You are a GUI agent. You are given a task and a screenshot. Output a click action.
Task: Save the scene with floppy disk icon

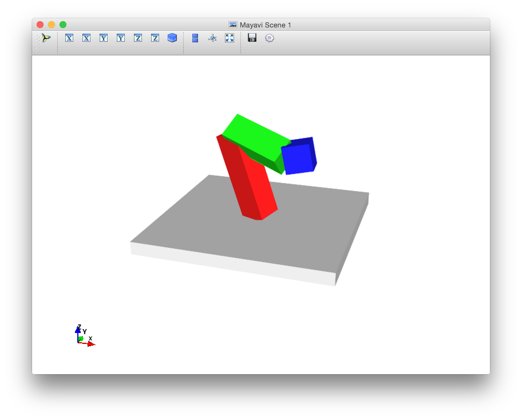[x=252, y=38]
